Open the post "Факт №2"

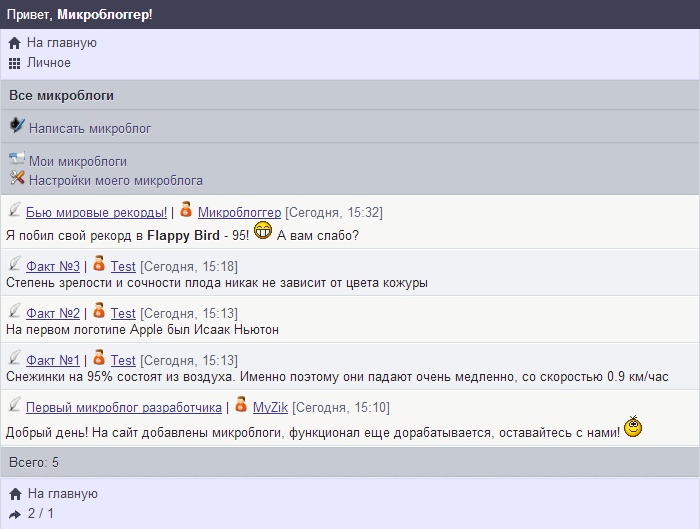click(53, 313)
